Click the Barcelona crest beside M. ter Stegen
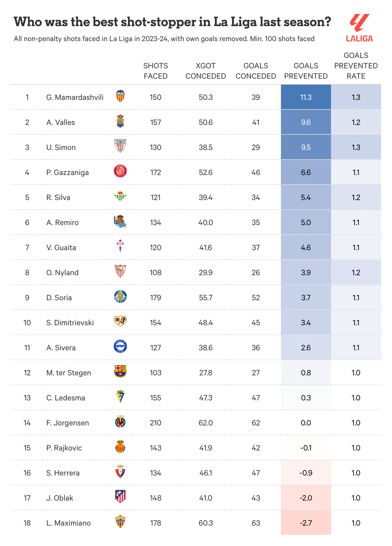392x546 pixels. pyautogui.click(x=120, y=371)
